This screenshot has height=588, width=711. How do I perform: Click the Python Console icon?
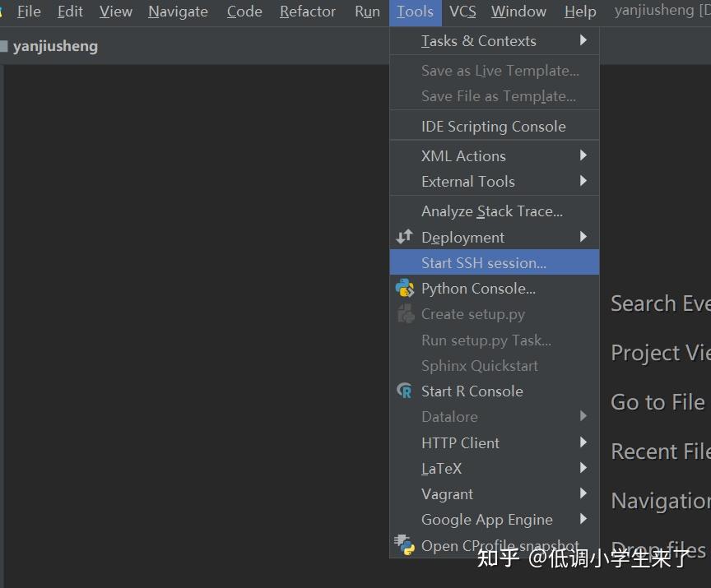pos(405,288)
